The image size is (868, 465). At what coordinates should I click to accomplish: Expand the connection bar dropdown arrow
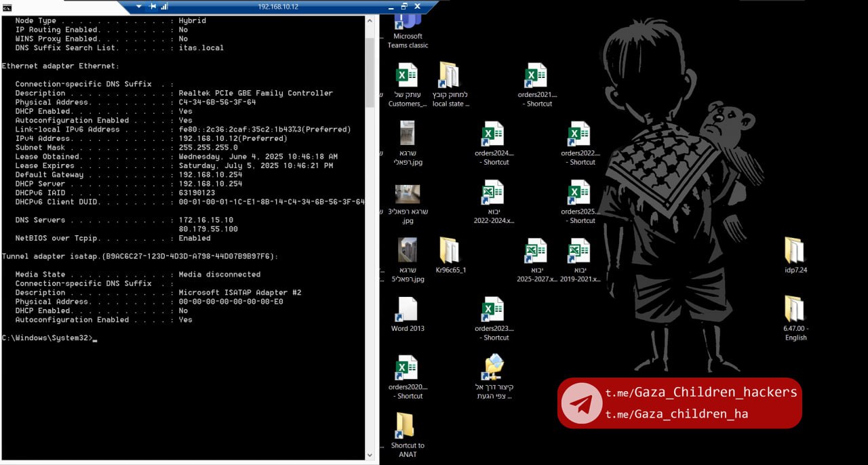coord(139,6)
